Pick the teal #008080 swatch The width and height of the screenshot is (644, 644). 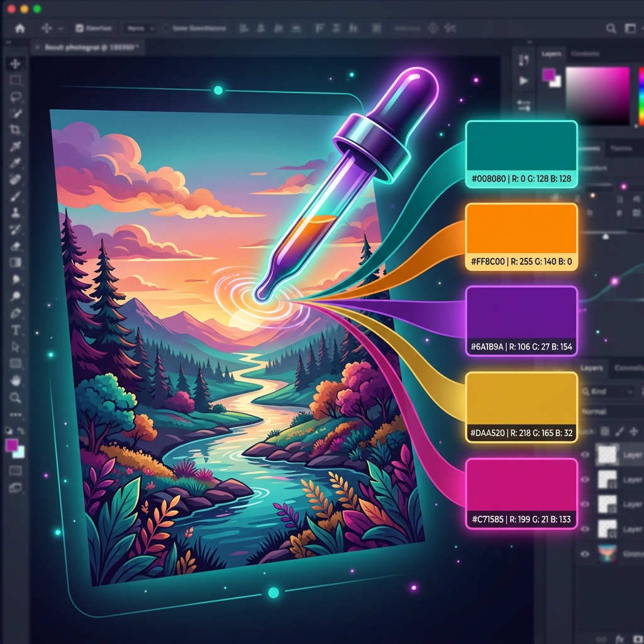(521, 154)
